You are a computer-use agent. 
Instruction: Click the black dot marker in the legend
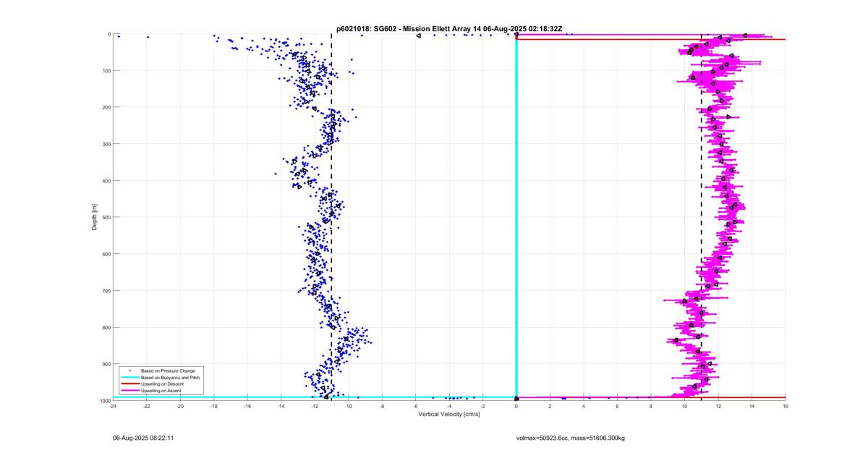coord(129,370)
